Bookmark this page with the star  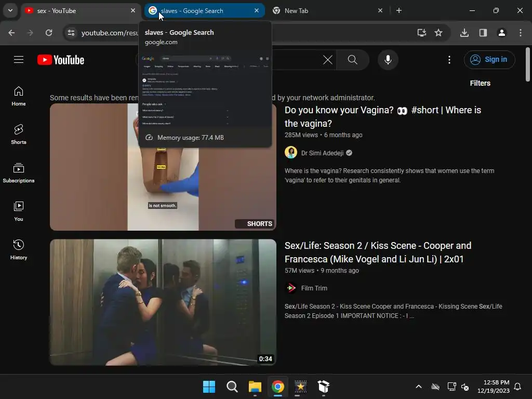click(x=438, y=33)
